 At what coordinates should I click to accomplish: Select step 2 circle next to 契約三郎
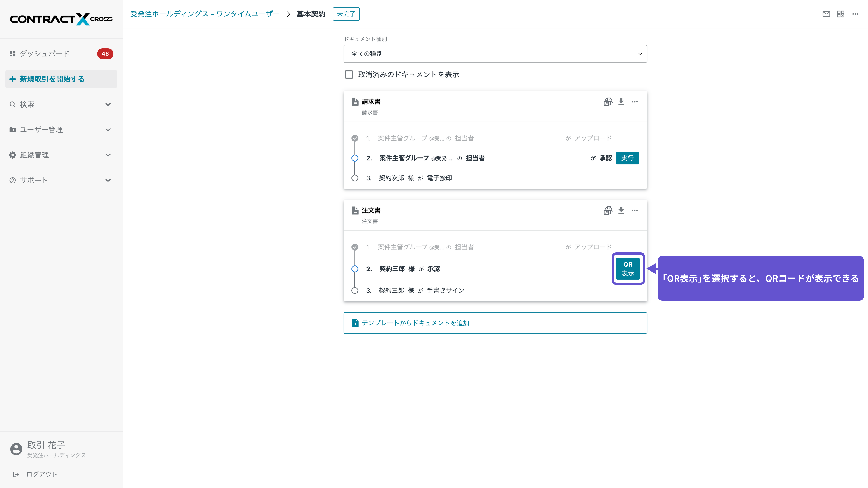tap(355, 269)
